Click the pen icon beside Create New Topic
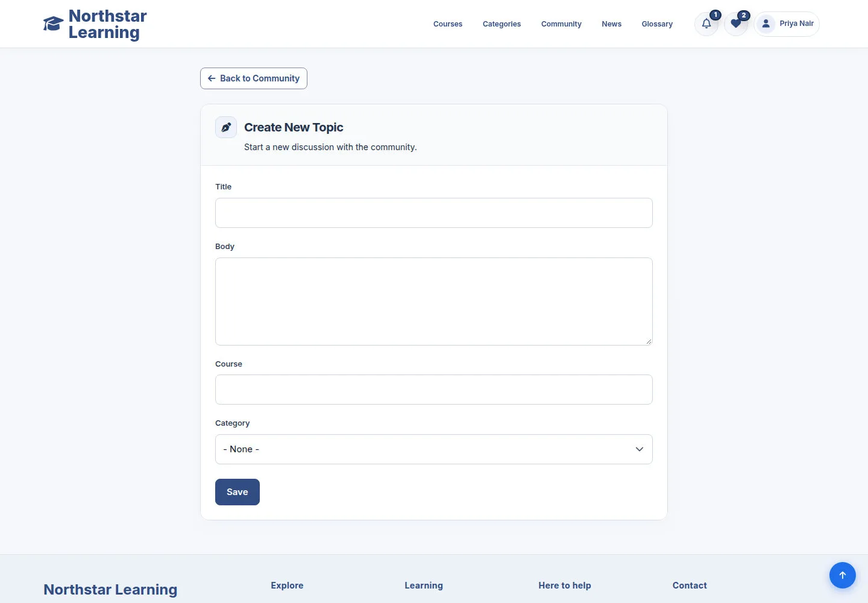868x603 pixels. (226, 127)
